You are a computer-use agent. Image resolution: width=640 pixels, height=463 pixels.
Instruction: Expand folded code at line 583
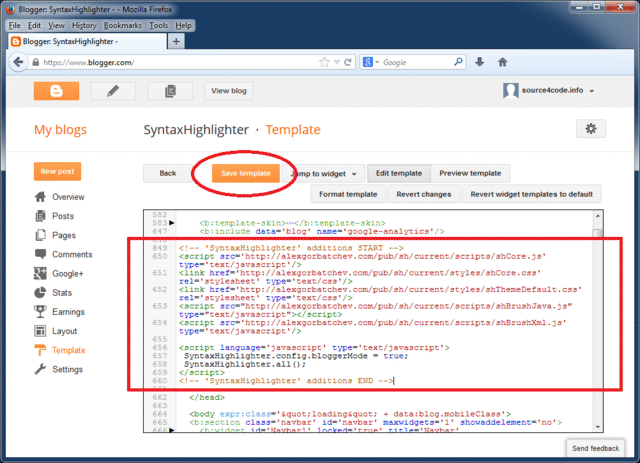(x=172, y=223)
